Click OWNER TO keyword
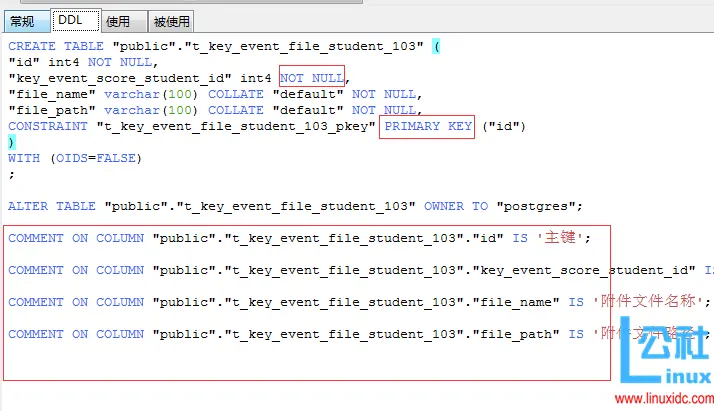 [x=456, y=206]
